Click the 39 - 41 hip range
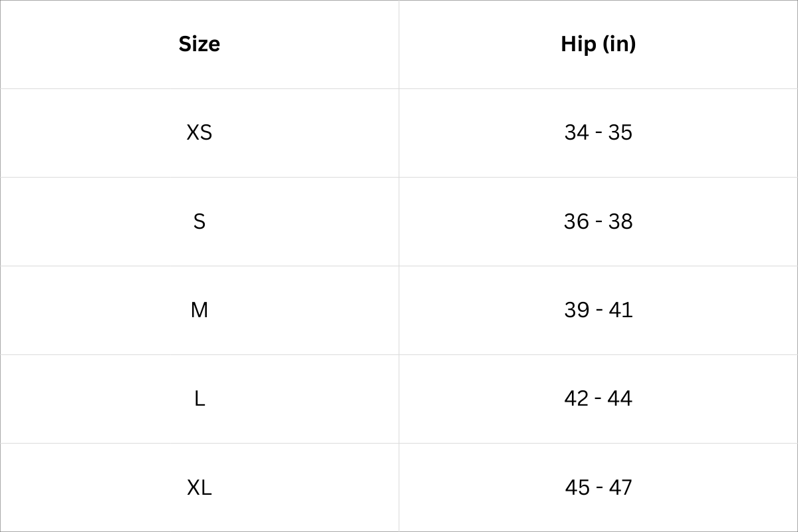This screenshot has height=532, width=798. click(598, 310)
